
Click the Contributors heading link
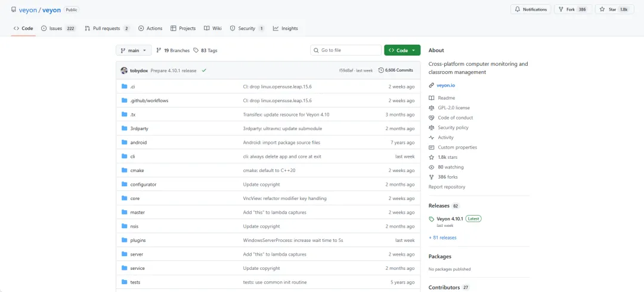pos(444,287)
